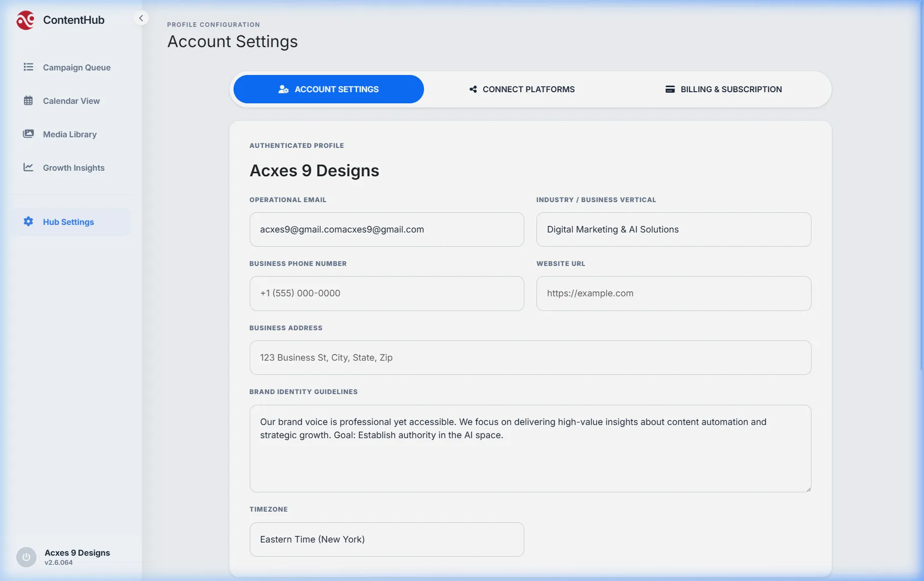This screenshot has height=581, width=924.
Task: Grab the text area resize handle
Action: click(x=808, y=489)
